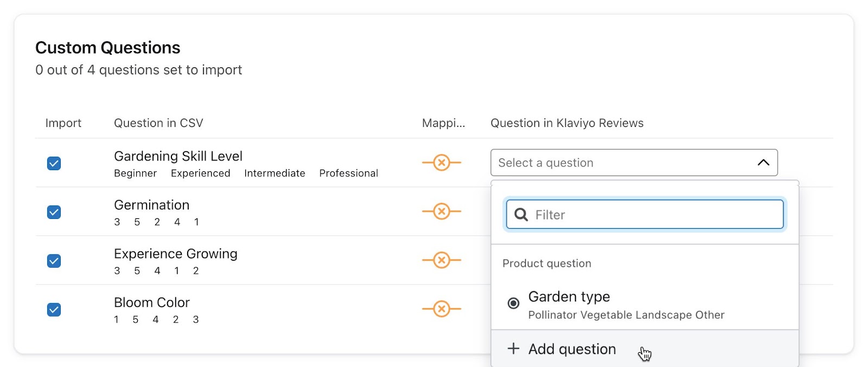This screenshot has width=868, height=367.
Task: Collapse the dropdown using the chevron arrow
Action: pos(763,163)
